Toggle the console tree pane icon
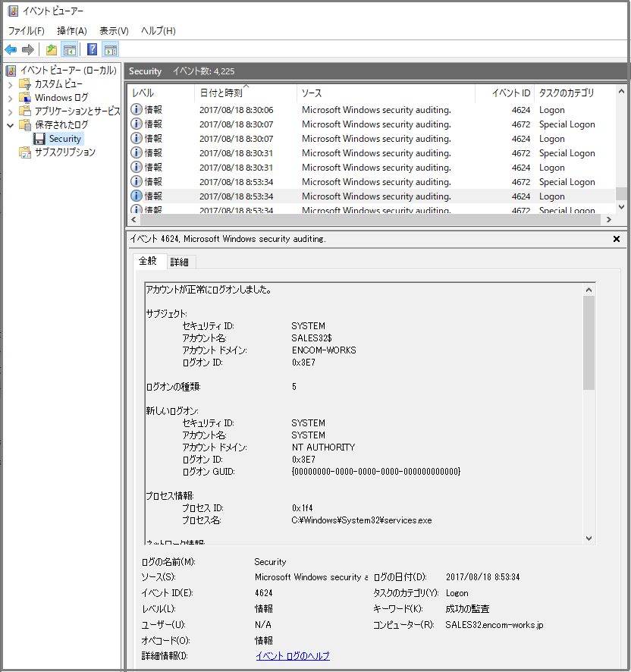 pyautogui.click(x=70, y=50)
